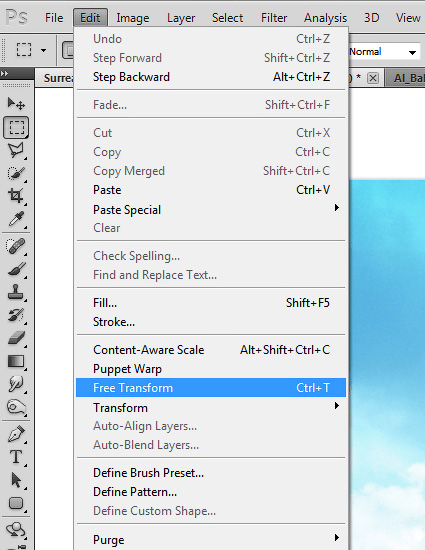Select the Eraser tool
The image size is (425, 550).
pyautogui.click(x=16, y=338)
